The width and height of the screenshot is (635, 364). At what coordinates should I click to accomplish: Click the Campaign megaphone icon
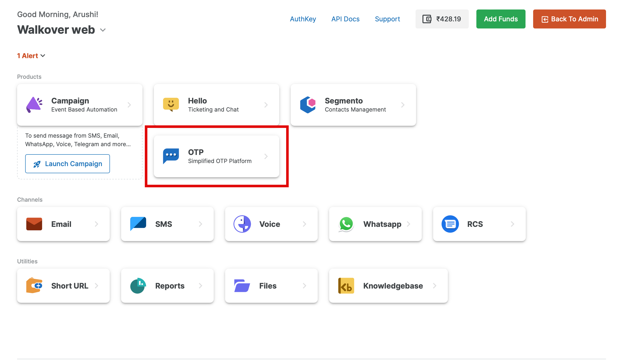click(34, 105)
